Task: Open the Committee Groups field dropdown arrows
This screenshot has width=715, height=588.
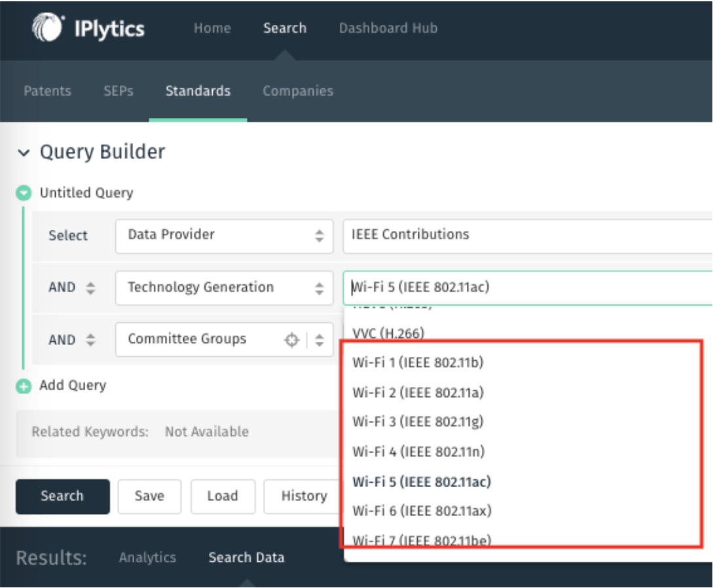Action: (320, 340)
